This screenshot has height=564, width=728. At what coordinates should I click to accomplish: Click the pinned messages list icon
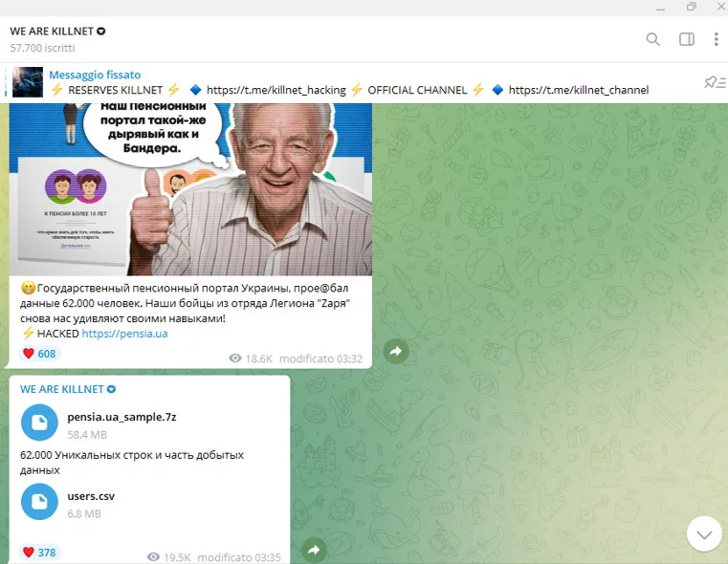(712, 82)
